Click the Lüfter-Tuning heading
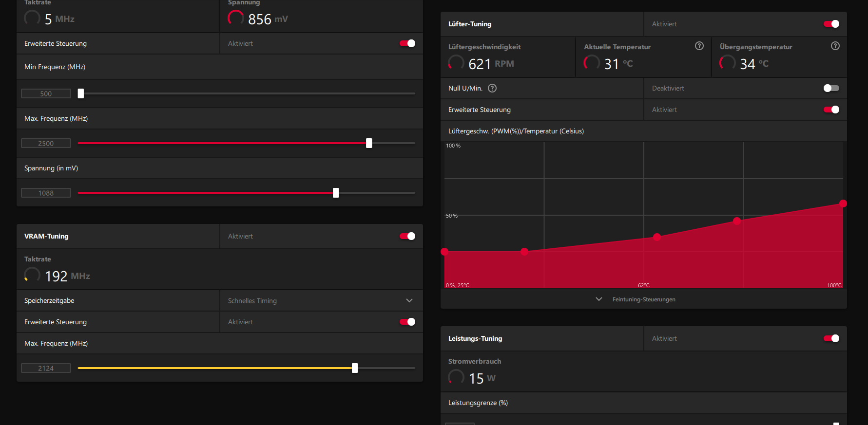The height and width of the screenshot is (425, 868). [x=470, y=24]
